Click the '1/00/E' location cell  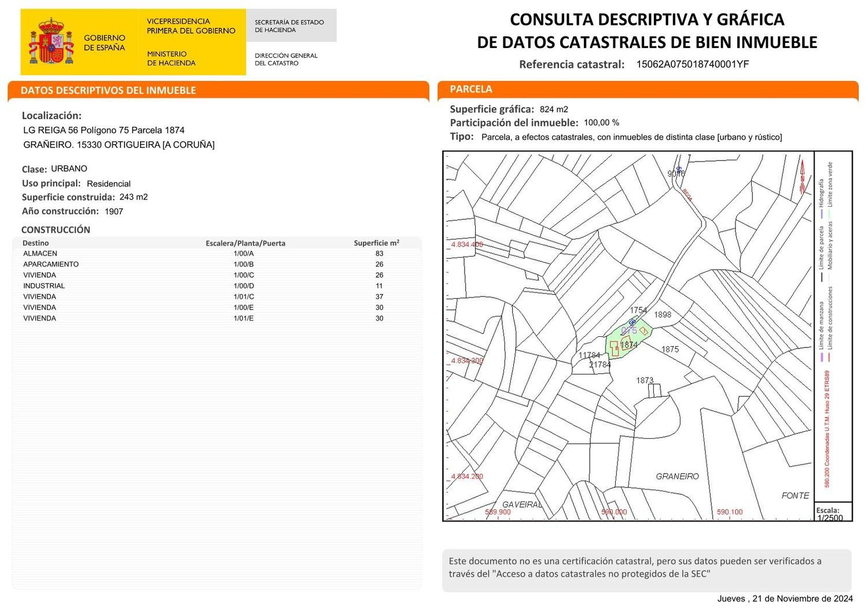[244, 307]
